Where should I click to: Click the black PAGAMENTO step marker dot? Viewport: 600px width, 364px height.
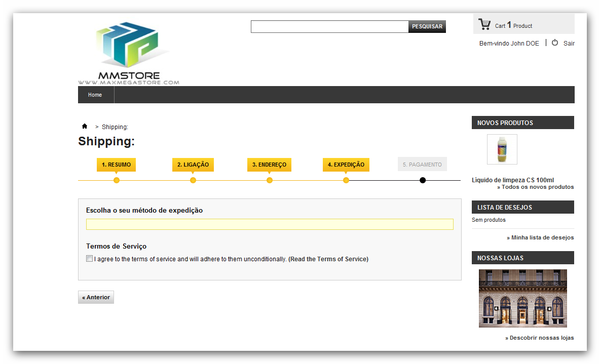coord(423,180)
